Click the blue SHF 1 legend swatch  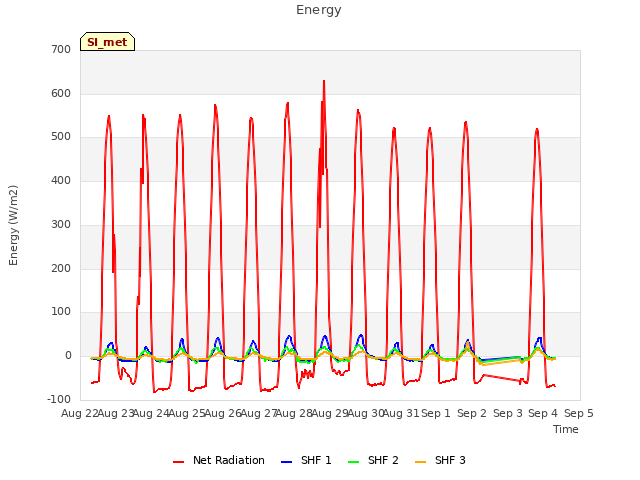287,462
